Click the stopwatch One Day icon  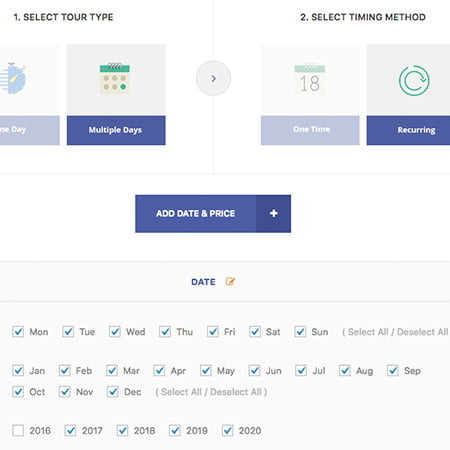point(13,78)
